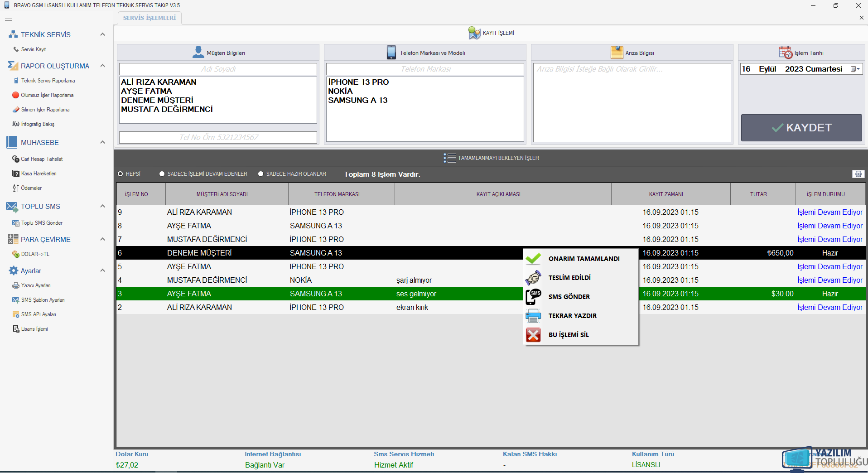The width and height of the screenshot is (868, 473).
Task: Select NOKİA in phone brand list
Action: pos(340,91)
